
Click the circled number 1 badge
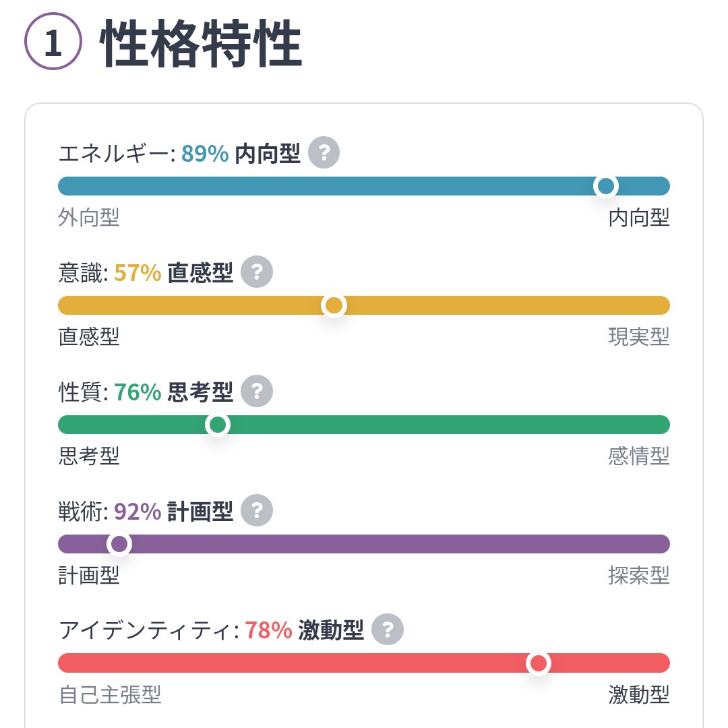tap(53, 42)
